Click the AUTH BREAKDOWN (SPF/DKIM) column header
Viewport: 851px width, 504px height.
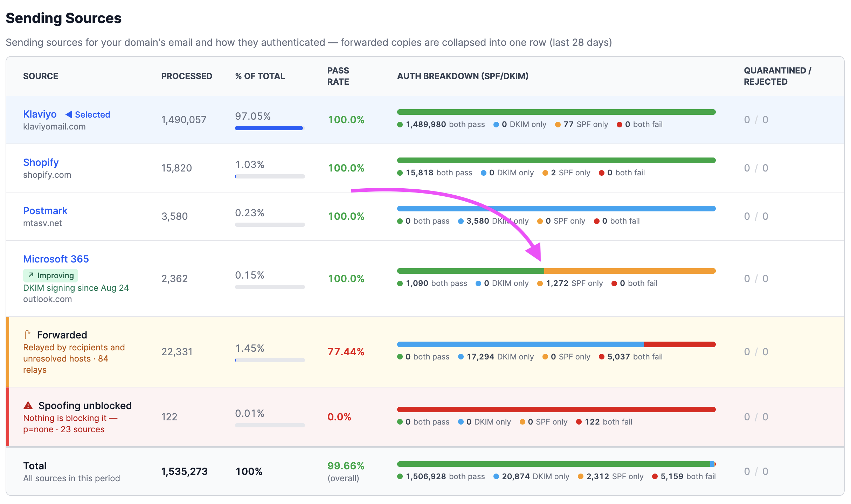(x=463, y=76)
